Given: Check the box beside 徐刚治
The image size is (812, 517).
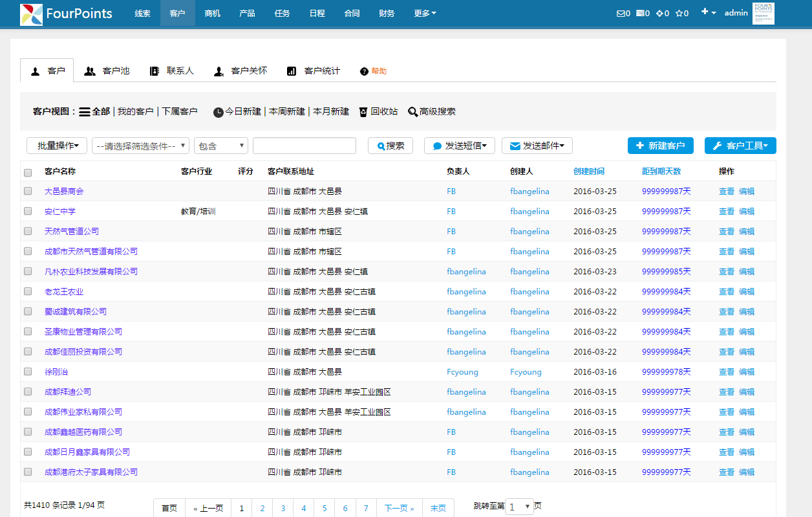Looking at the screenshot, I should click(x=28, y=371).
